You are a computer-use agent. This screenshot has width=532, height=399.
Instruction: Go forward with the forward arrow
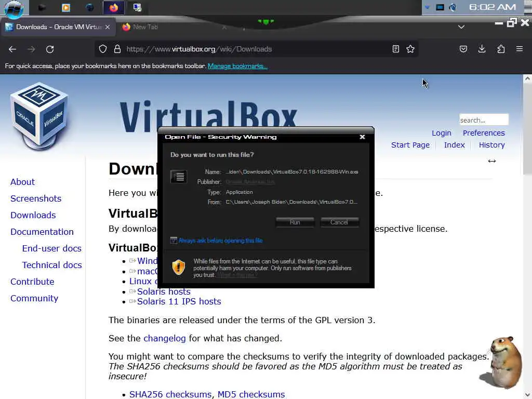[x=31, y=49]
